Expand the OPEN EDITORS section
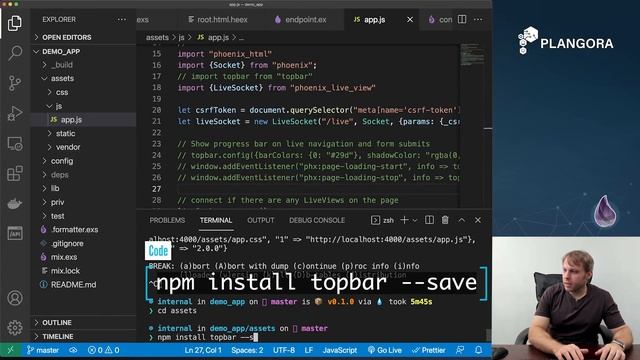Viewport: 640px width, 360px height. [x=84, y=37]
